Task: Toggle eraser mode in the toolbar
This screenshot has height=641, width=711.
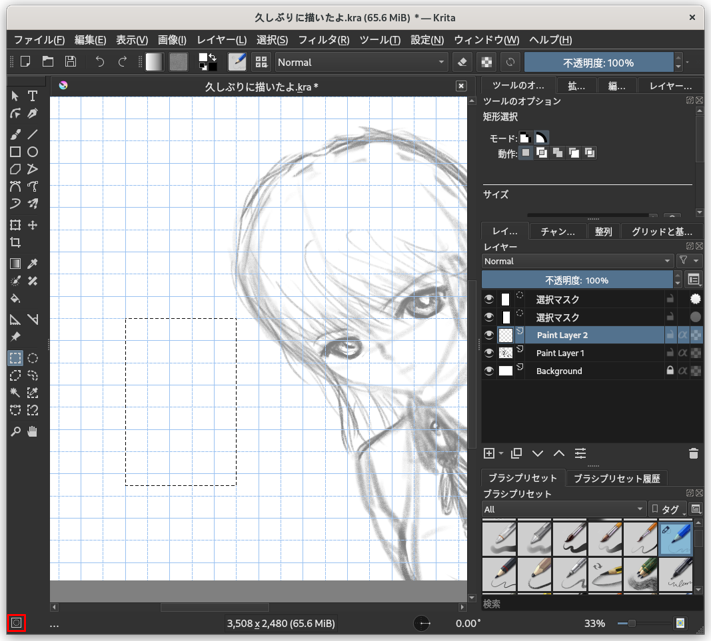Action: [463, 62]
